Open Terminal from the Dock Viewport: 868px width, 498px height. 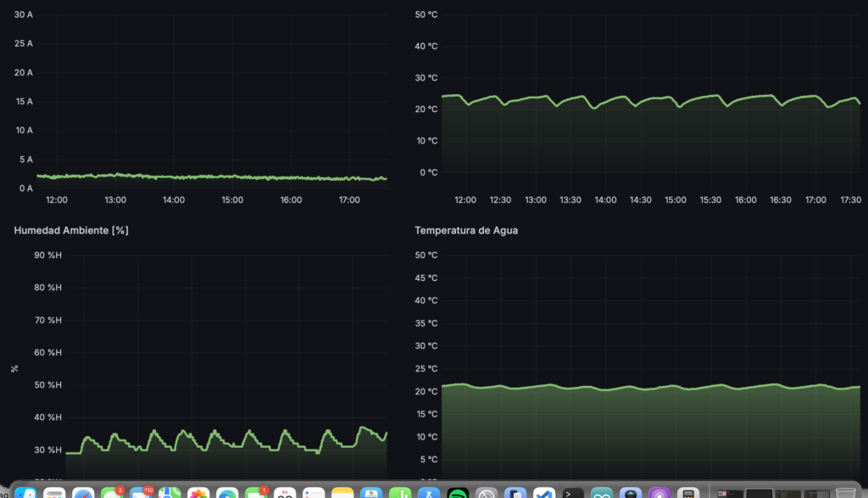pyautogui.click(x=572, y=492)
